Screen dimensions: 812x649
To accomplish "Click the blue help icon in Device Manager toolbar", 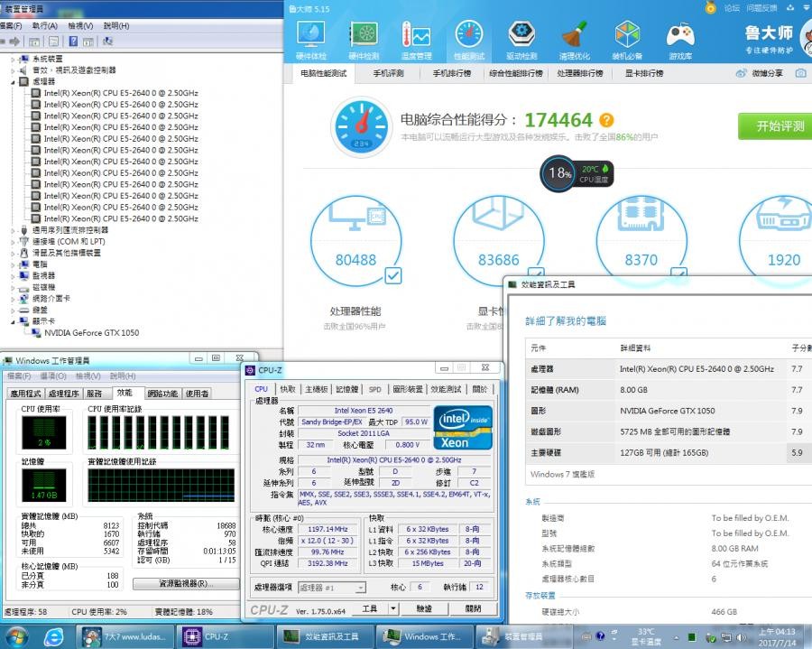I will point(74,41).
